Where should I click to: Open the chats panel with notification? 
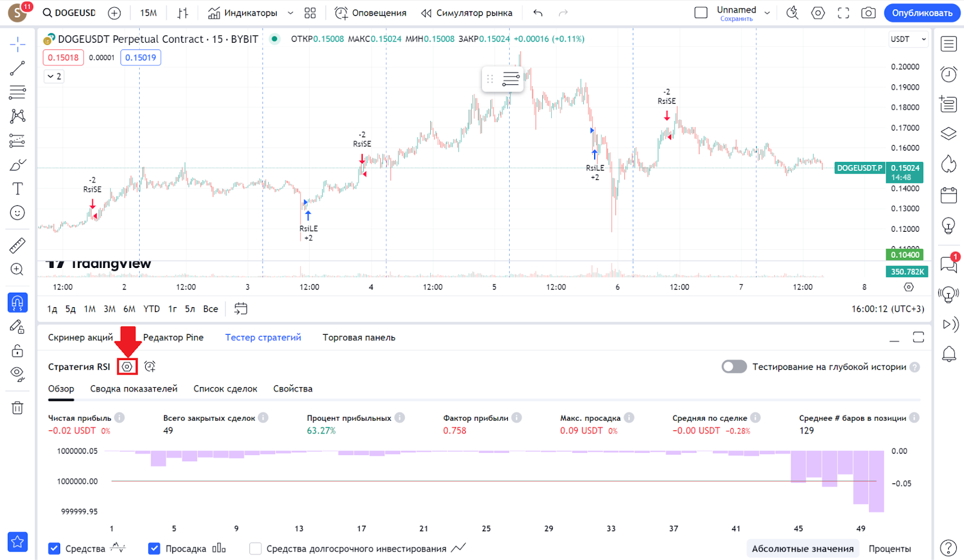(949, 263)
